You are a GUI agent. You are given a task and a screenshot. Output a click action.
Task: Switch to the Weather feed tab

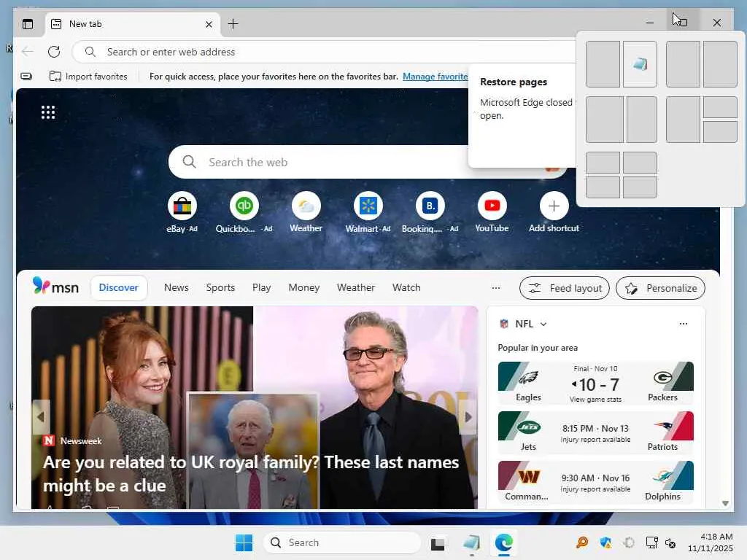(x=356, y=287)
